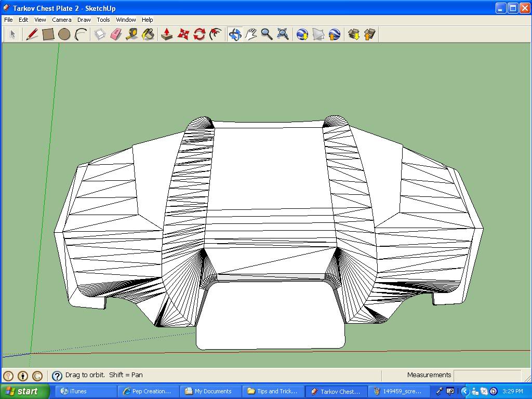This screenshot has height=399, width=532.
Task: Click the Zoom Extents icon
Action: (283, 34)
